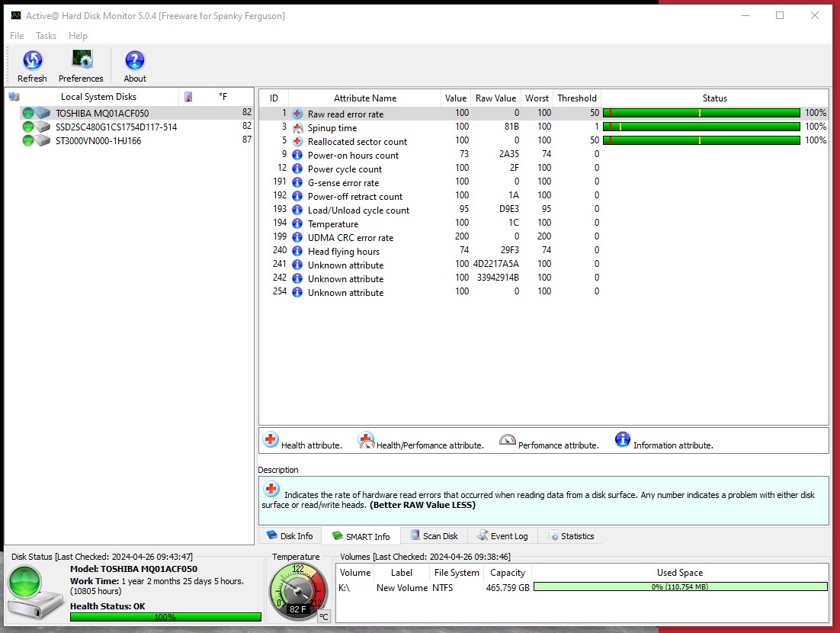Click the thermometer column header icon
840x633 pixels.
(188, 97)
